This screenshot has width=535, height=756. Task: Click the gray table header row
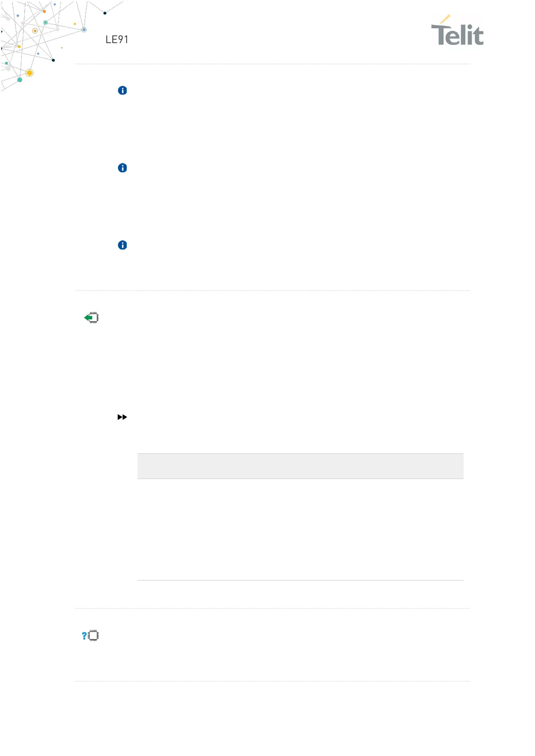pos(300,466)
